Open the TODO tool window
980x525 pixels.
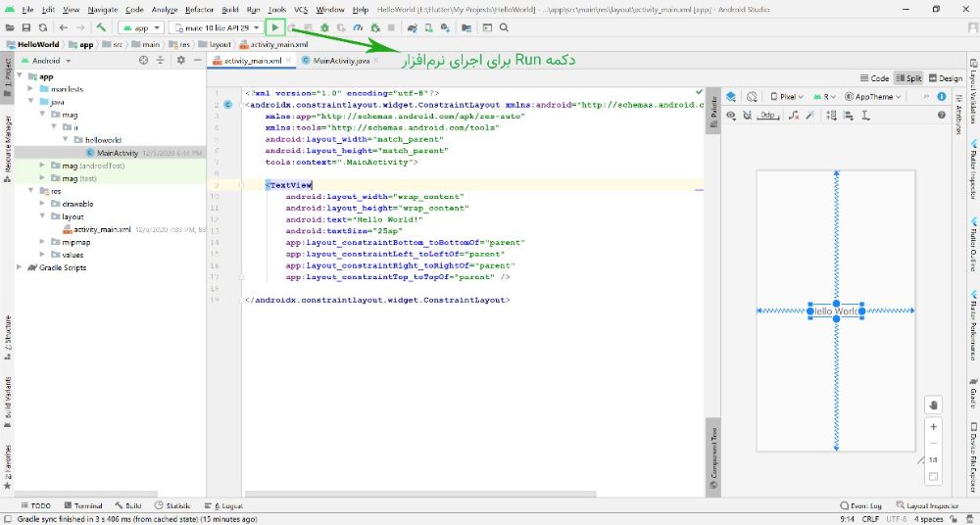35,505
